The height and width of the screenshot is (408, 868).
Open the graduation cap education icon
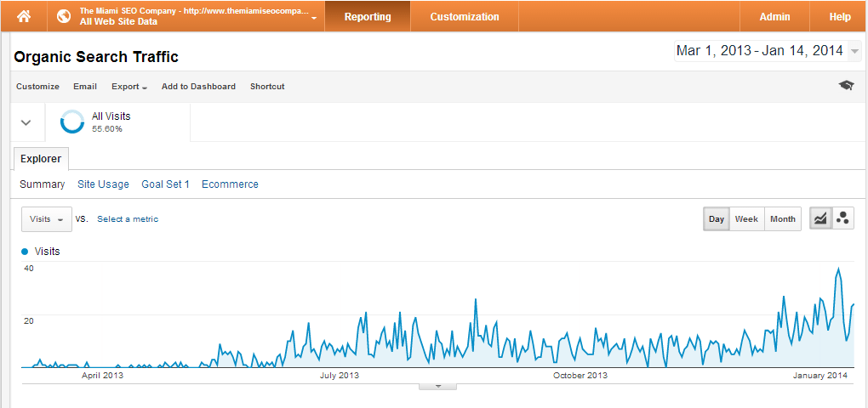click(846, 86)
